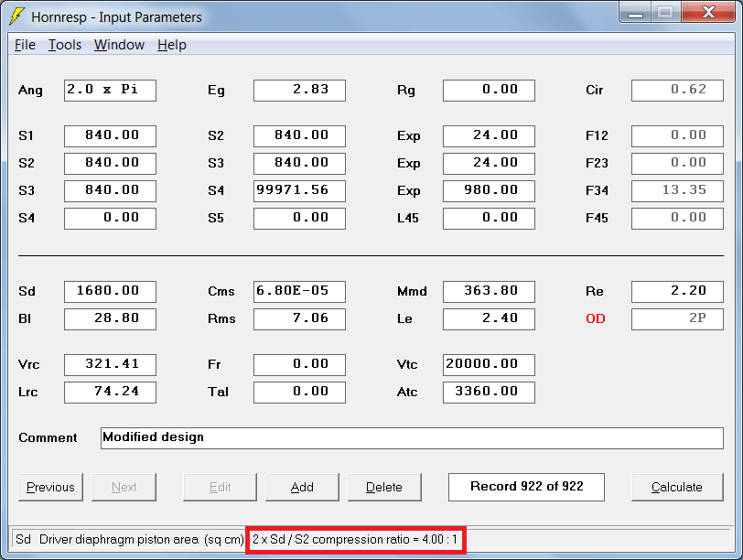Click the F12 field
743x560 pixels.
[x=678, y=136]
